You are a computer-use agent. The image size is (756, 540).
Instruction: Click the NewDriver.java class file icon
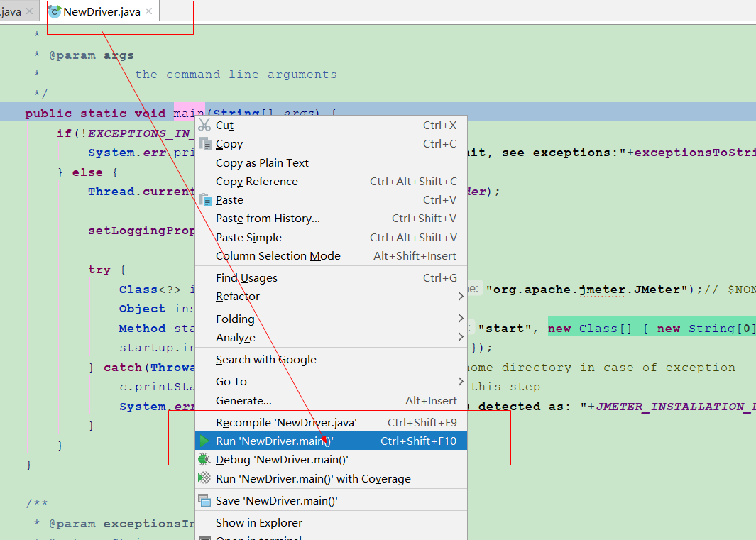click(55, 11)
